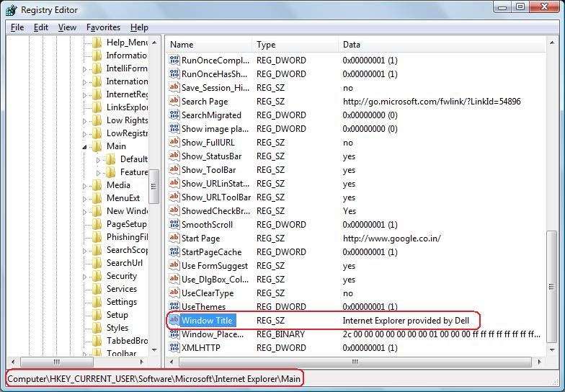The image size is (565, 392).
Task: Sort values by Type column header
Action: point(295,45)
